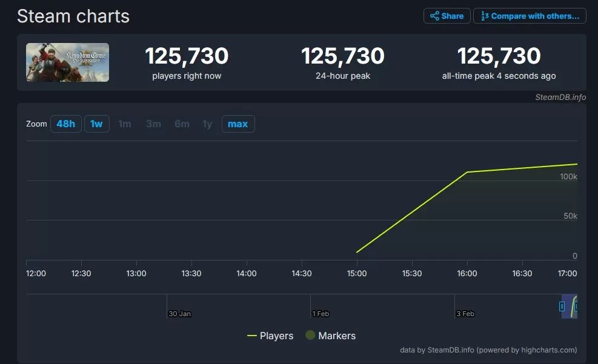Click the 13:00 x-axis label
This screenshot has height=364, width=598.
coord(136,273)
